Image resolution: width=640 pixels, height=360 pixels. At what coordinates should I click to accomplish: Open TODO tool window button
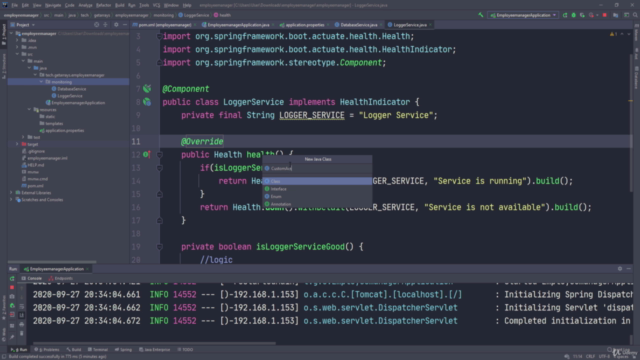(185, 350)
